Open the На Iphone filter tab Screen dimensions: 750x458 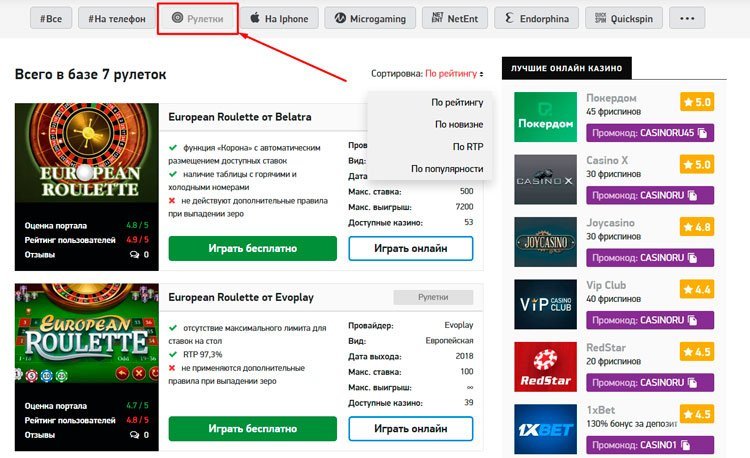coord(279,19)
